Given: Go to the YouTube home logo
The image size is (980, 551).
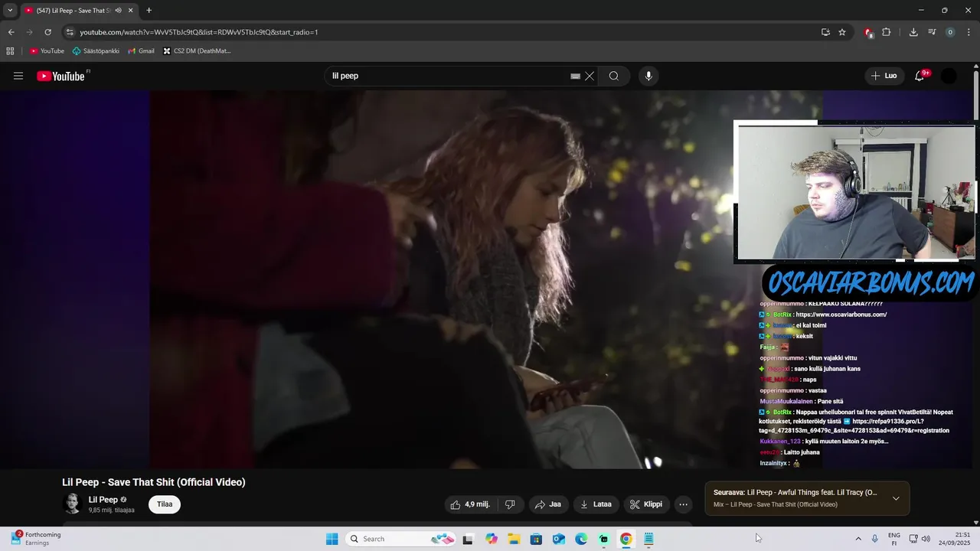Looking at the screenshot, I should (x=60, y=76).
